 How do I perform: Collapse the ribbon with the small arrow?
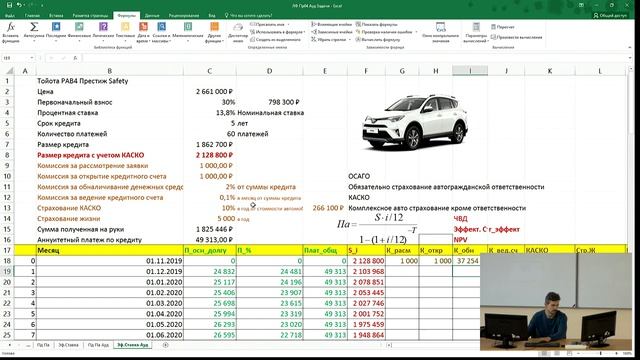(x=629, y=47)
